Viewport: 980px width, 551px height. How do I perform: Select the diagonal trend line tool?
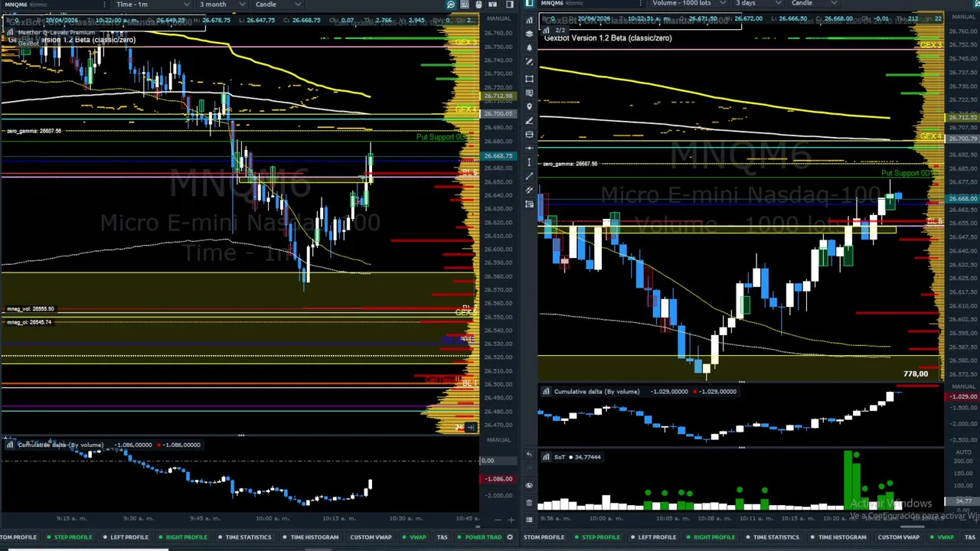[529, 177]
